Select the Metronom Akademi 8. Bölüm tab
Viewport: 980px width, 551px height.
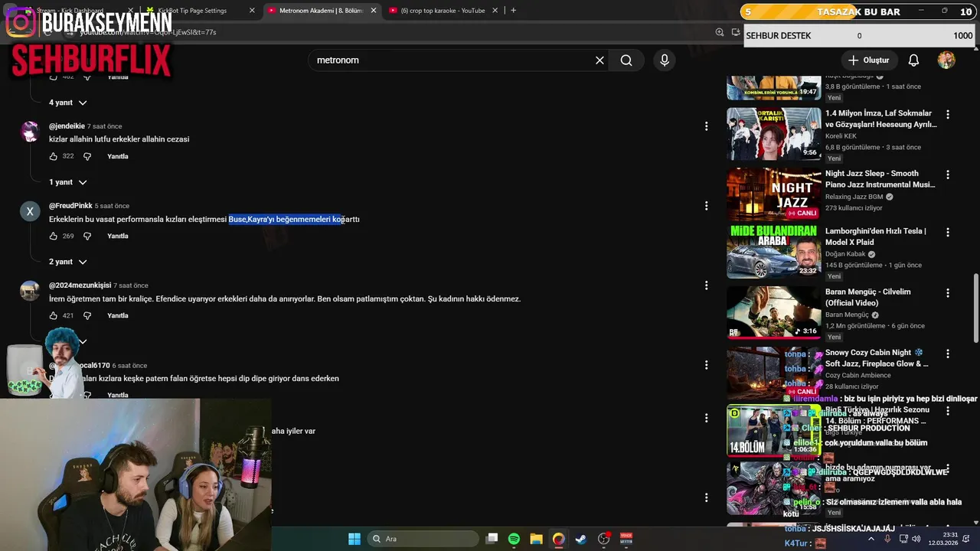[x=321, y=11]
